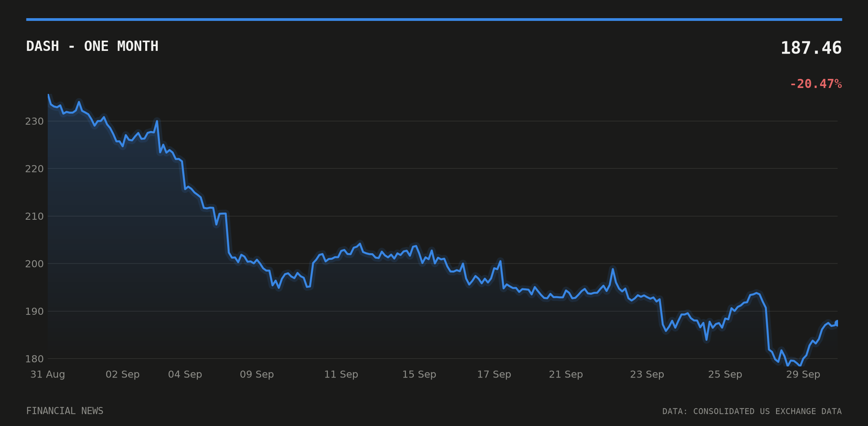Select the 210 y-axis label
This screenshot has height=426, width=868.
[34, 217]
